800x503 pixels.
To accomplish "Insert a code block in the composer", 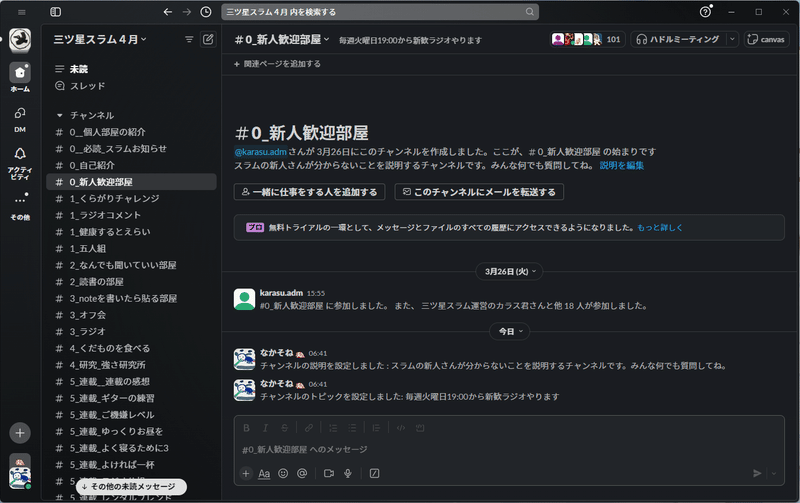I will [420, 427].
